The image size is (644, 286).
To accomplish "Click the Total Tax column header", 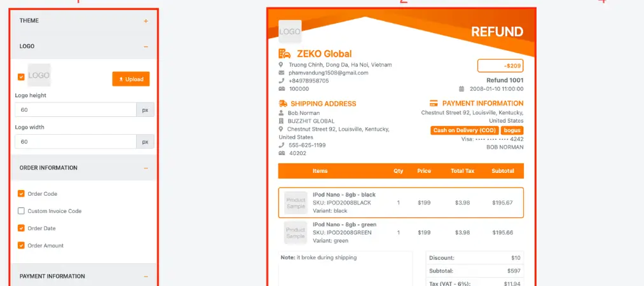I will coord(462,171).
